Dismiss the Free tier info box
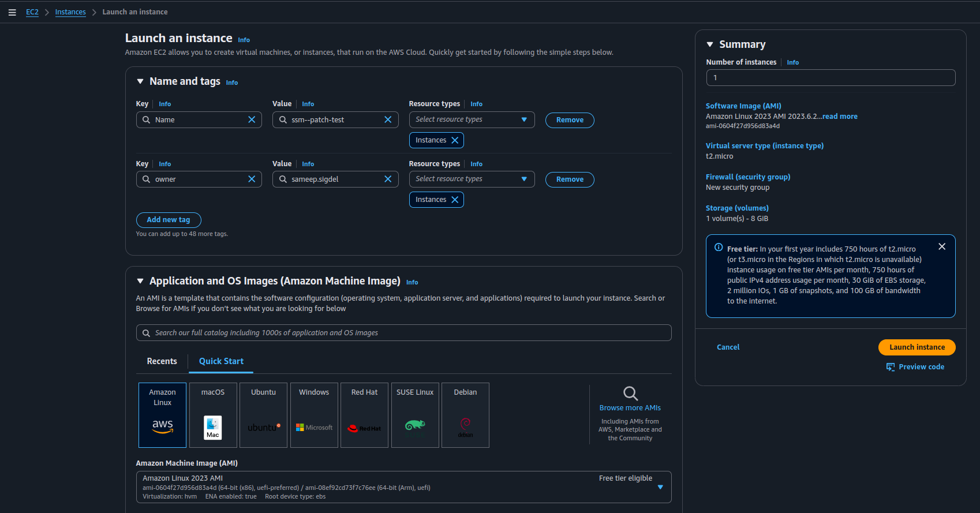This screenshot has width=980, height=513. (942, 246)
